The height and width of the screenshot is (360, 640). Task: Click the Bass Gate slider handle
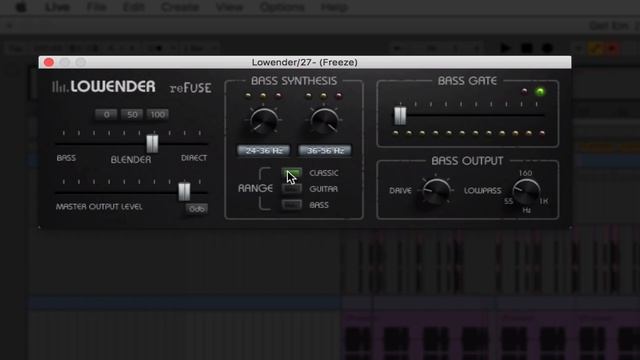400,116
